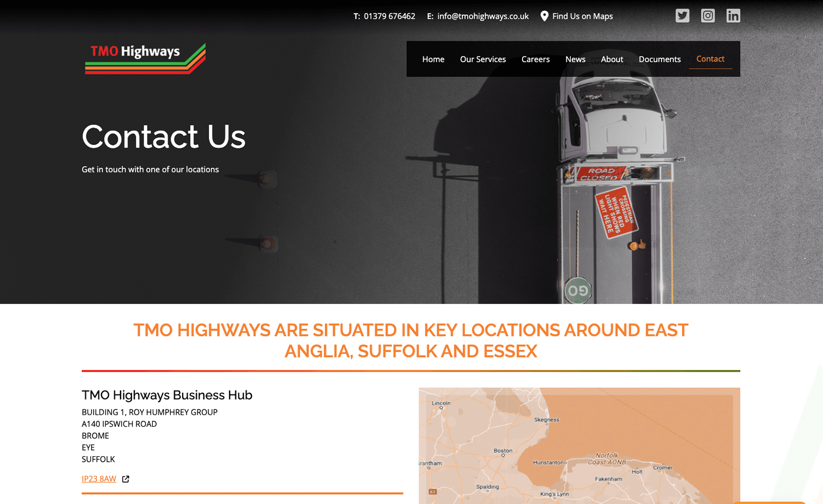823x504 pixels.
Task: Select the BUILDING 1, ROY HUMPHREY GROUP line
Action: tap(150, 412)
